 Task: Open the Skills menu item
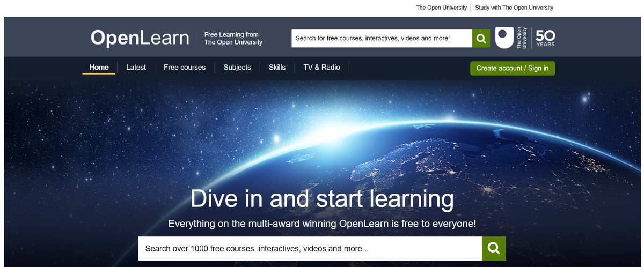tap(277, 68)
